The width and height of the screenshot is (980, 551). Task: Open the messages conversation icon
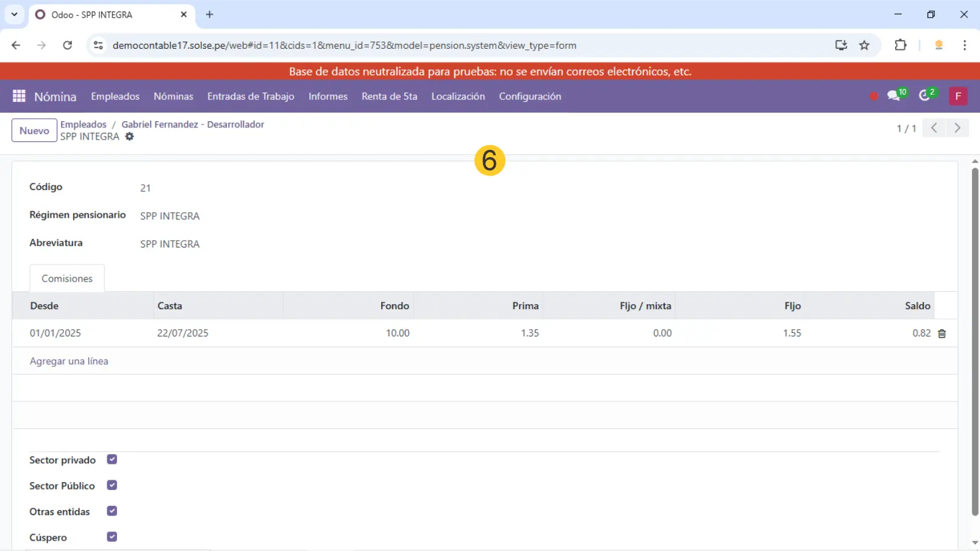point(894,96)
